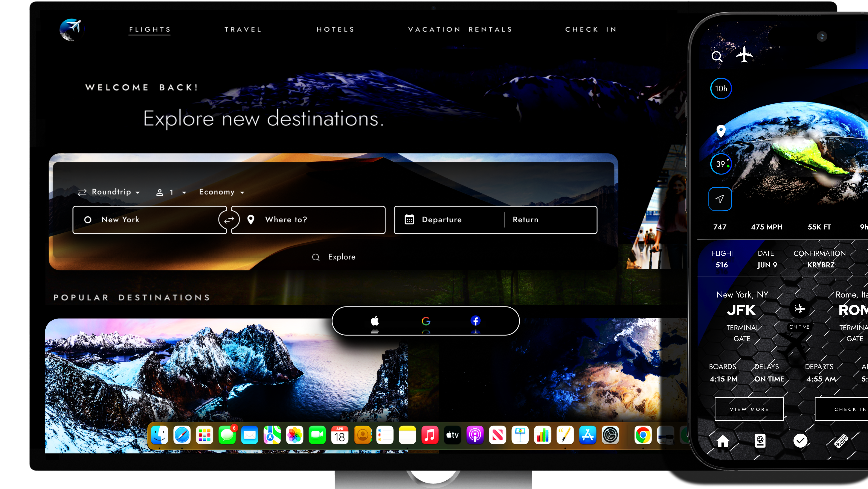Screen dimensions: 868x489
Task: Click the Explore search button
Action: click(x=334, y=257)
